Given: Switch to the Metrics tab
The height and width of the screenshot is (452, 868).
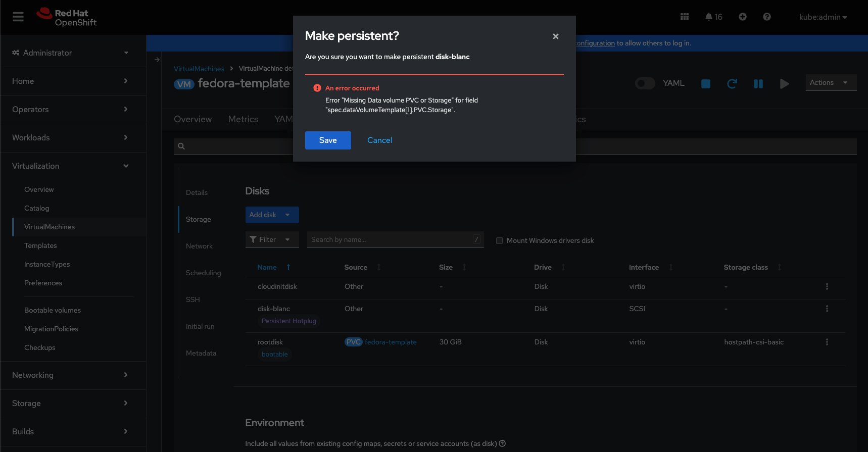Looking at the screenshot, I should point(243,119).
